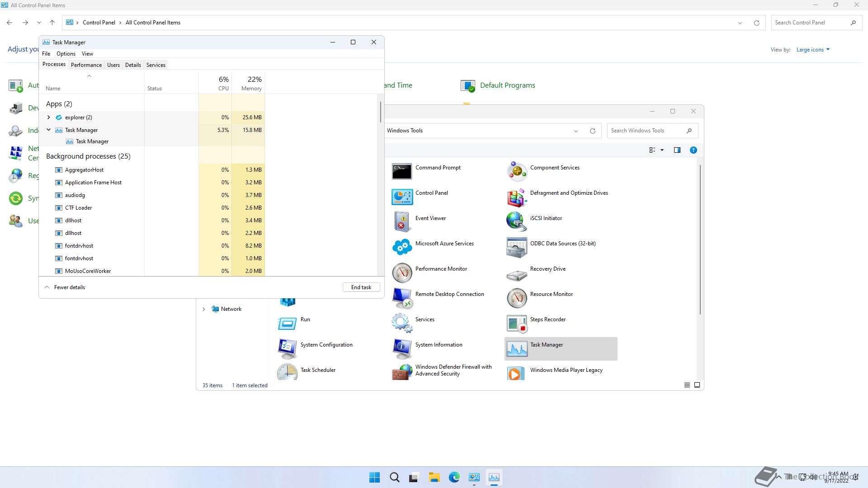Expand the Network tree node

pos(203,309)
